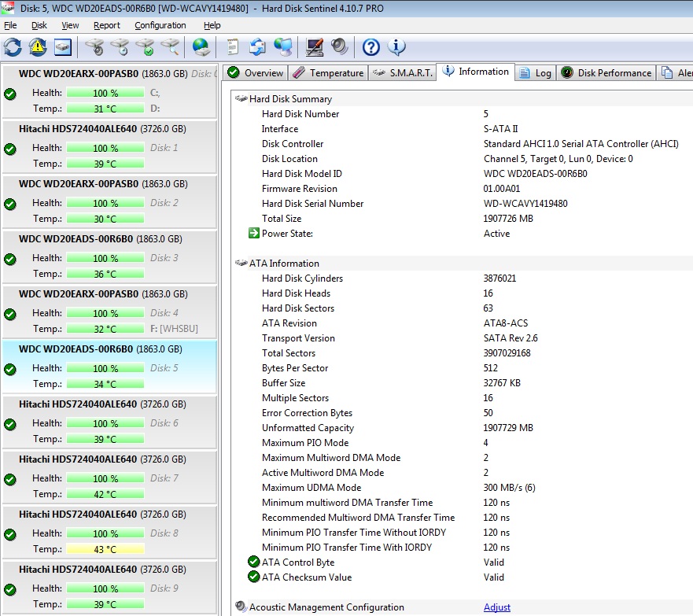This screenshot has height=616, width=693.
Task: Open the Help menu
Action: pyautogui.click(x=212, y=25)
